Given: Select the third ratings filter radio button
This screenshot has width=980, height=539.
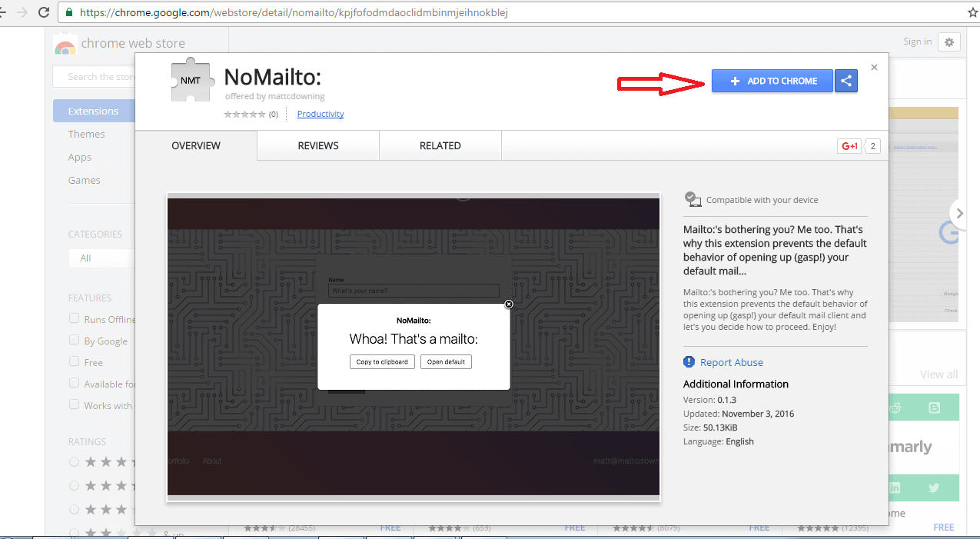Looking at the screenshot, I should coord(74,510).
